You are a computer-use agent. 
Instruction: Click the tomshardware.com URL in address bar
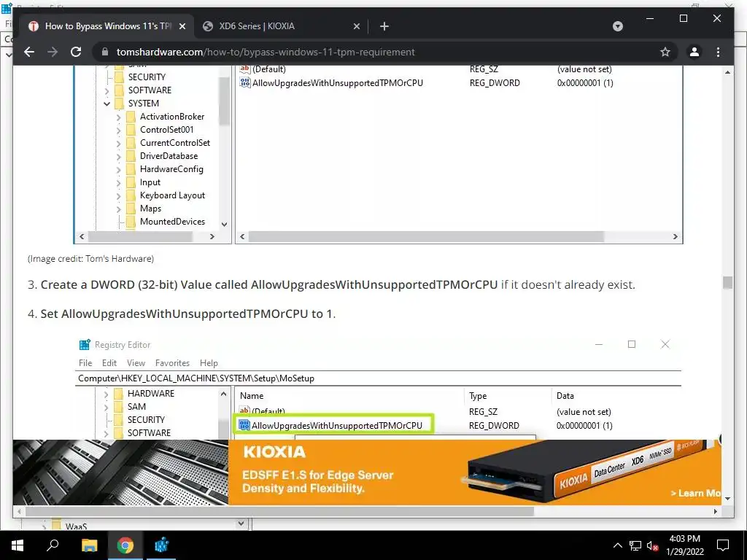(266, 52)
